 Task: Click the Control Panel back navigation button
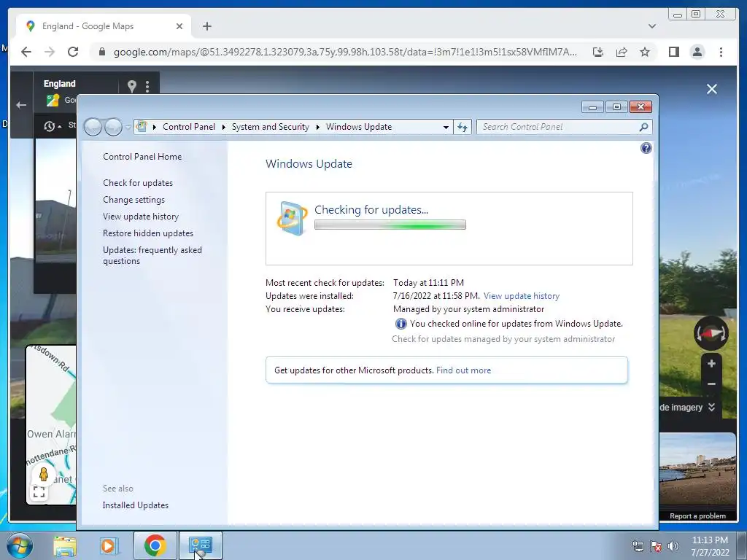tap(93, 127)
